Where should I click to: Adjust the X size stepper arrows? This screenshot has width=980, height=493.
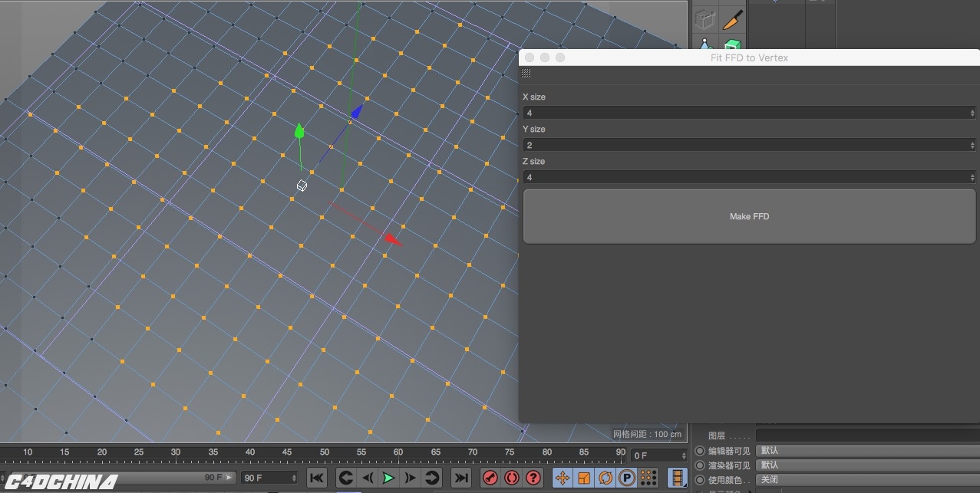point(973,113)
